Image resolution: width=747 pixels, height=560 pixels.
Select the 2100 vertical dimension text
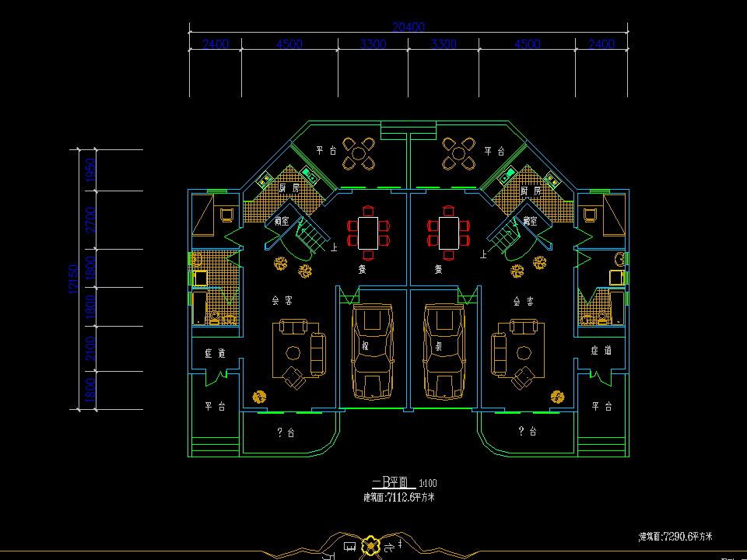90,348
